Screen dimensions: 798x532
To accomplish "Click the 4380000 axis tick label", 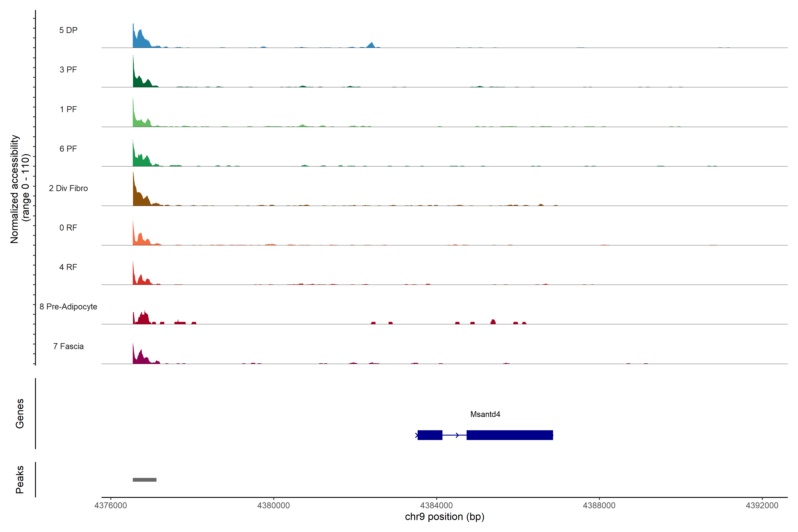I will click(x=274, y=506).
